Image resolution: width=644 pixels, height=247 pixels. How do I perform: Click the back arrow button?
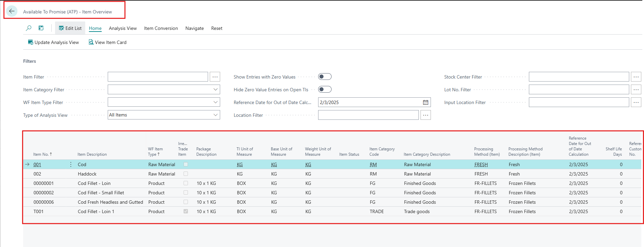coord(12,11)
